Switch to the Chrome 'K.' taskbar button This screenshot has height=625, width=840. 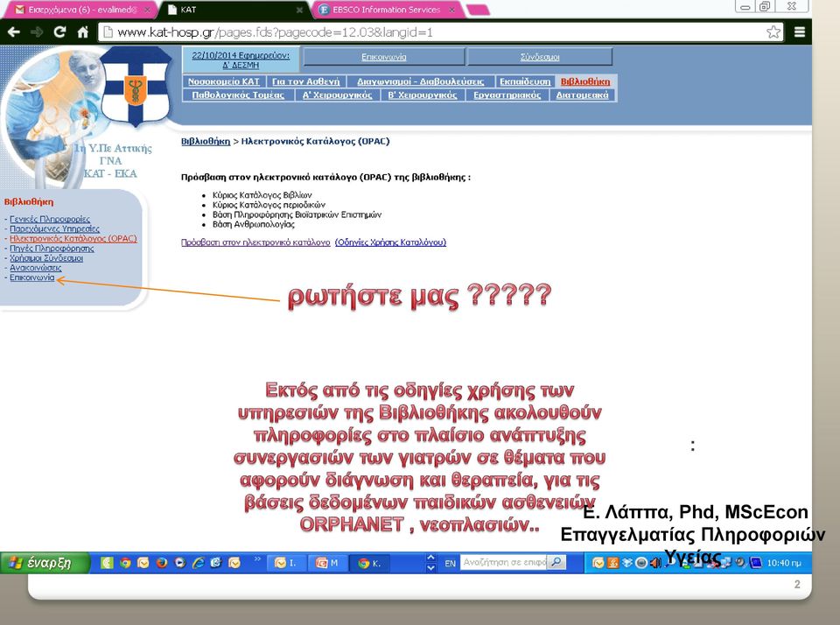(x=371, y=563)
